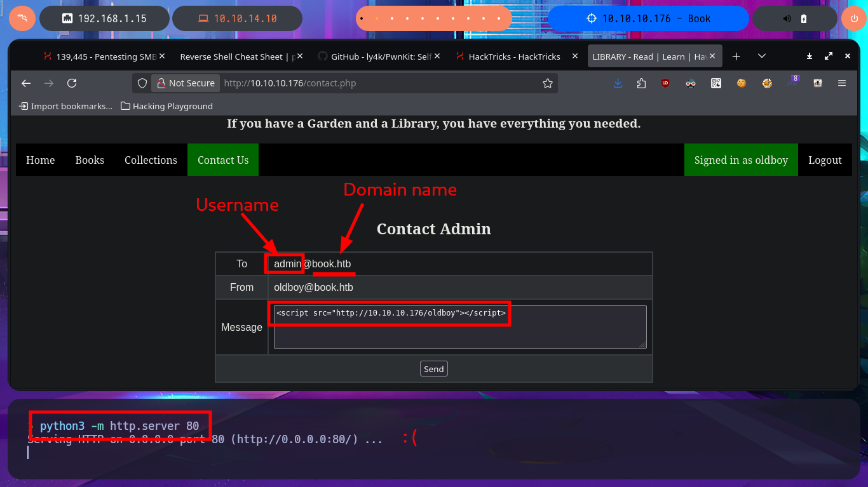Open the Books nav item
Image resolution: width=868 pixels, height=487 pixels.
tap(90, 160)
